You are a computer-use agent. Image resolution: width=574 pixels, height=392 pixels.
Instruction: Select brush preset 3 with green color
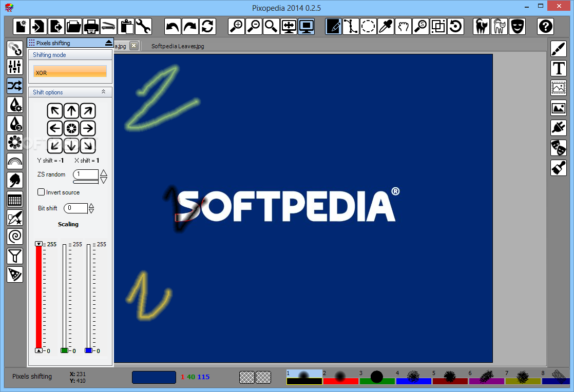click(x=377, y=377)
